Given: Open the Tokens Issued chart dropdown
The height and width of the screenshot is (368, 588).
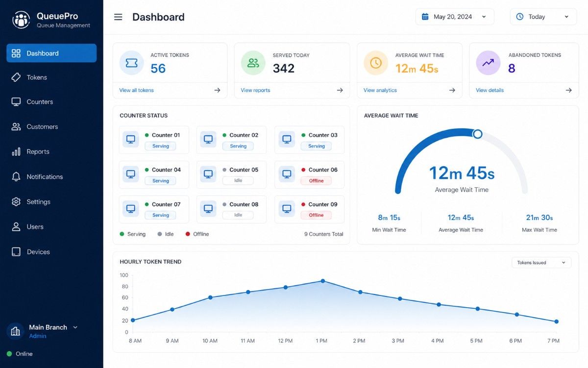Looking at the screenshot, I should (541, 263).
